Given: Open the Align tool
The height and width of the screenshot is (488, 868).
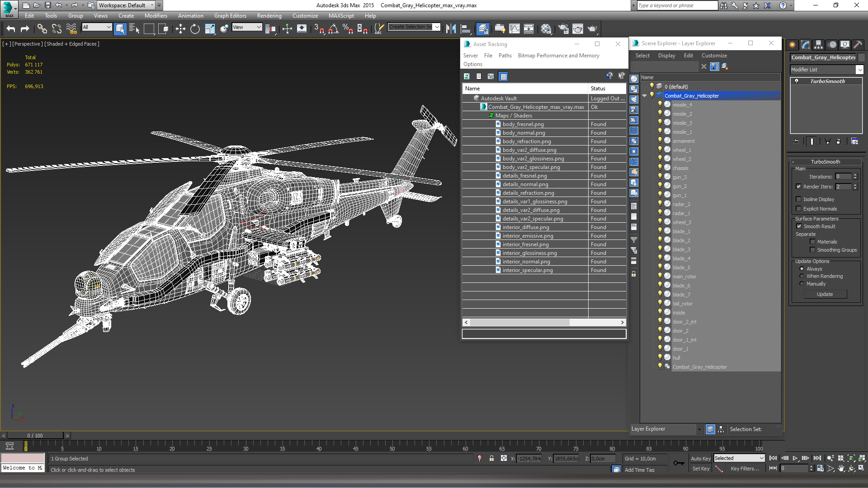Looking at the screenshot, I should [465, 29].
